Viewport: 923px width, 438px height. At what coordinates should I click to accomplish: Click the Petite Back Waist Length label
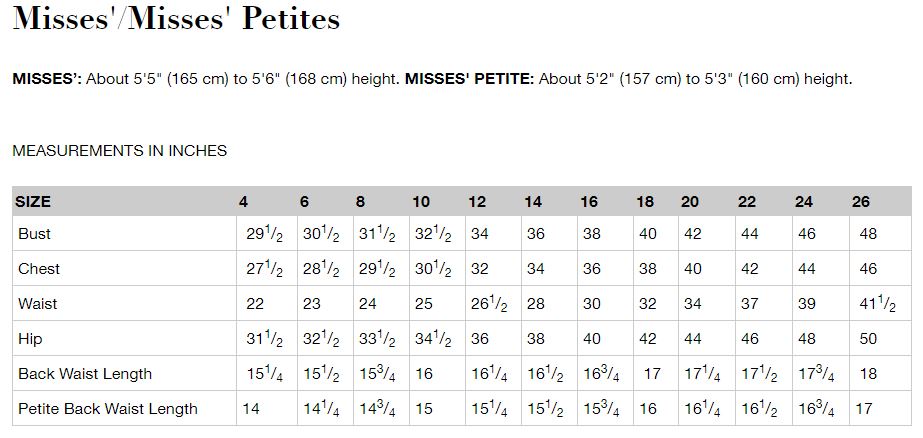point(108,409)
